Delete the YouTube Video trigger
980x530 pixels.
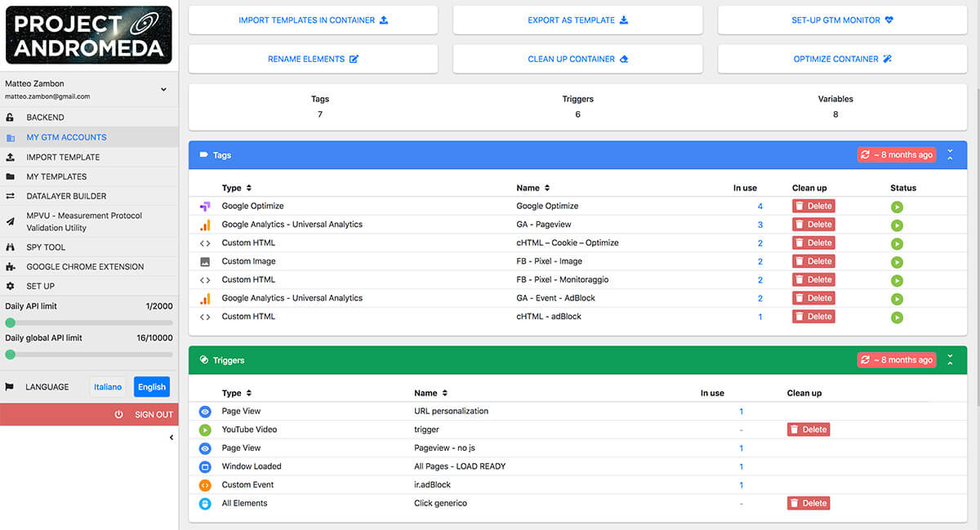click(808, 430)
